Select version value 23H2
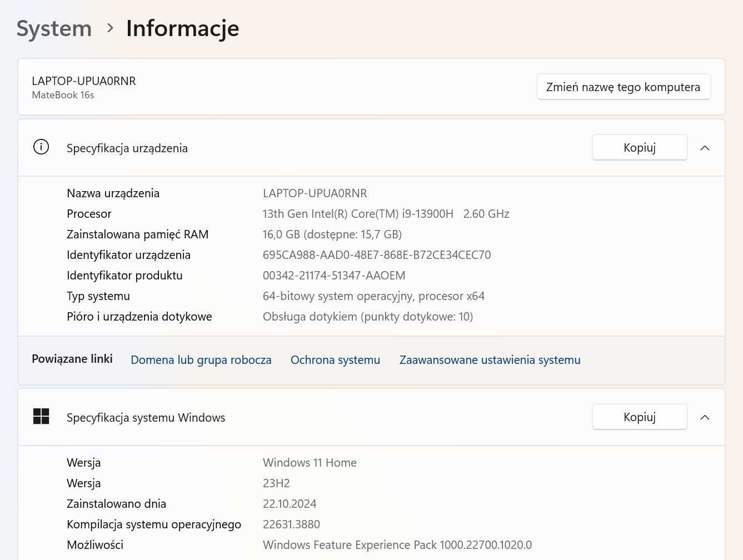The width and height of the screenshot is (743, 560). pyautogui.click(x=276, y=483)
